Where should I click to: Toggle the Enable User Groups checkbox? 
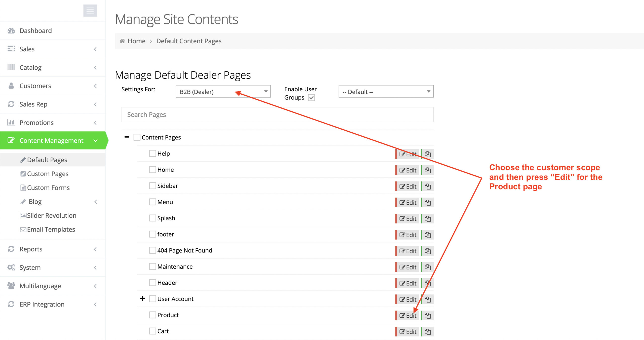[311, 97]
